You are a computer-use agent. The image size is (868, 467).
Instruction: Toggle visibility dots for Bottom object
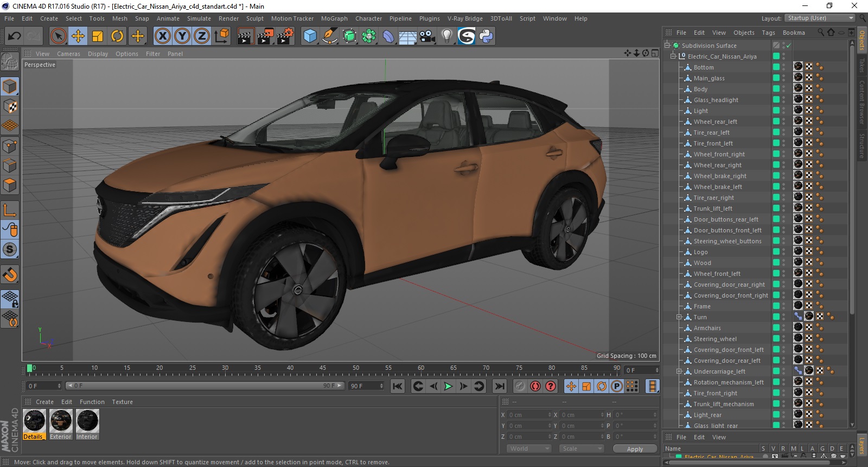(x=784, y=67)
